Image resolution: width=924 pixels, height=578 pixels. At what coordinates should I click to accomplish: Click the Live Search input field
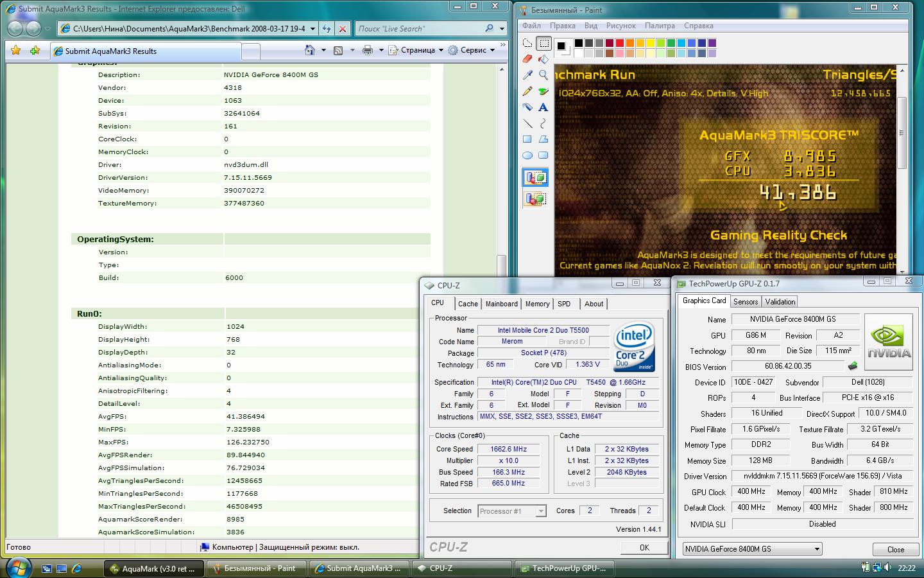[x=418, y=28]
